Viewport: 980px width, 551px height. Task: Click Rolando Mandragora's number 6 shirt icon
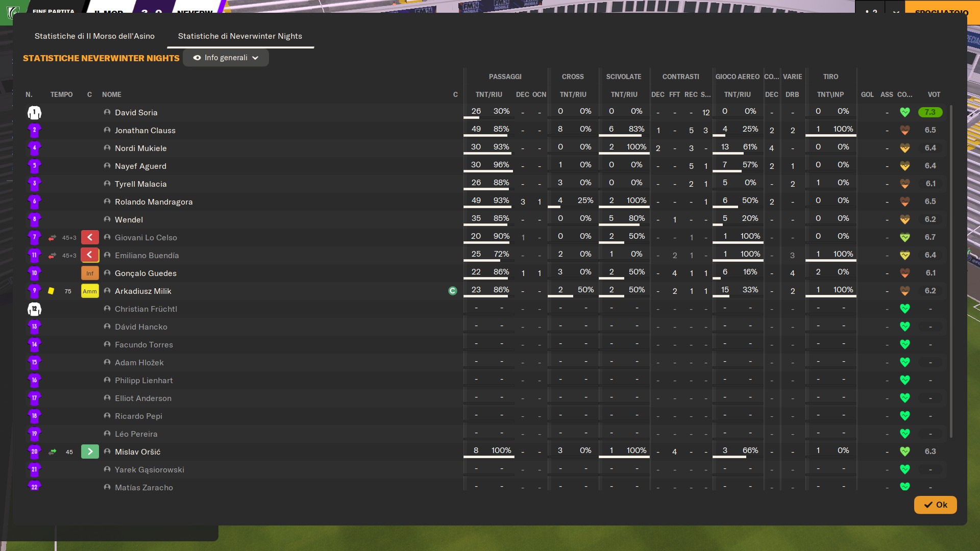34,202
